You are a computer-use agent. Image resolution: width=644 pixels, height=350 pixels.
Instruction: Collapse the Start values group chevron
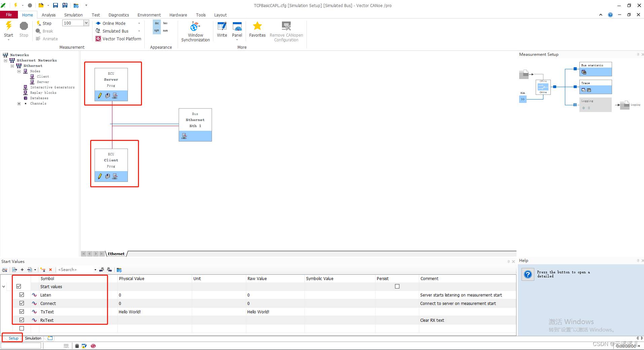[x=4, y=286]
